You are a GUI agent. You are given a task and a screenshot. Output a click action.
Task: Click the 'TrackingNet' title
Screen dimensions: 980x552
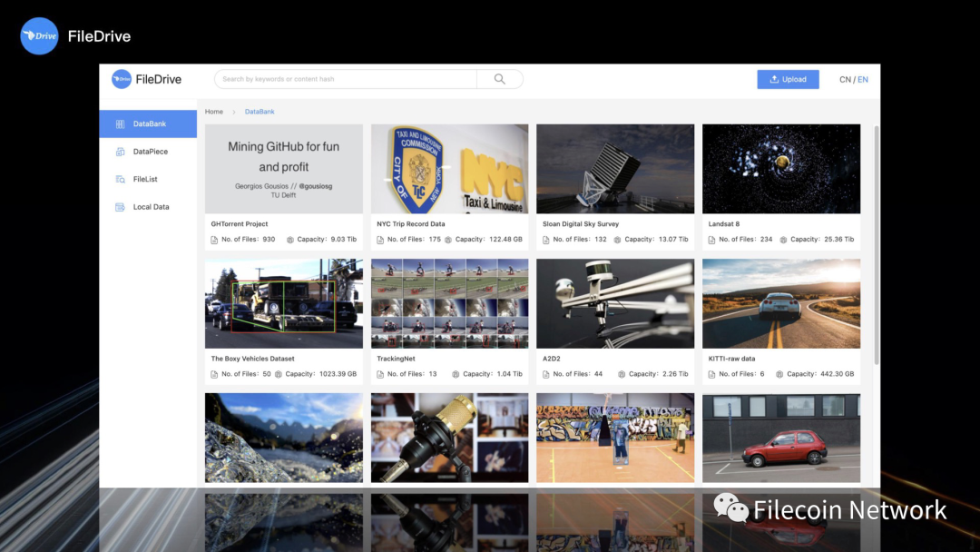pos(396,359)
